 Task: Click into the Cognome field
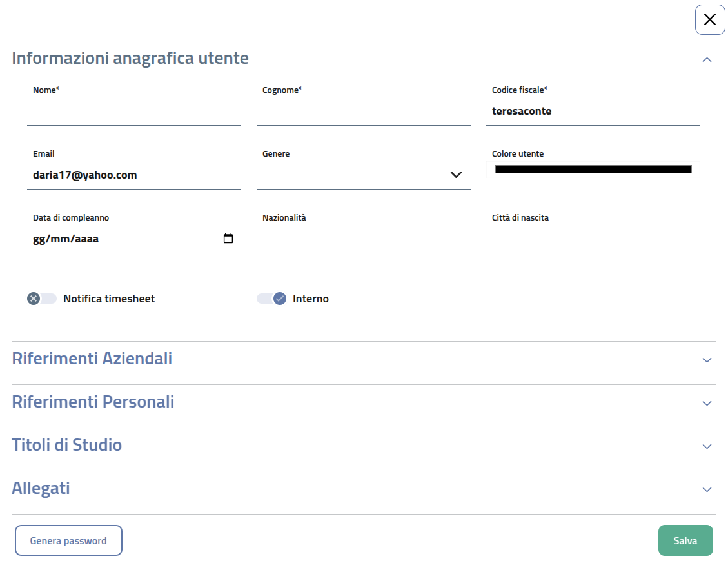point(363,112)
